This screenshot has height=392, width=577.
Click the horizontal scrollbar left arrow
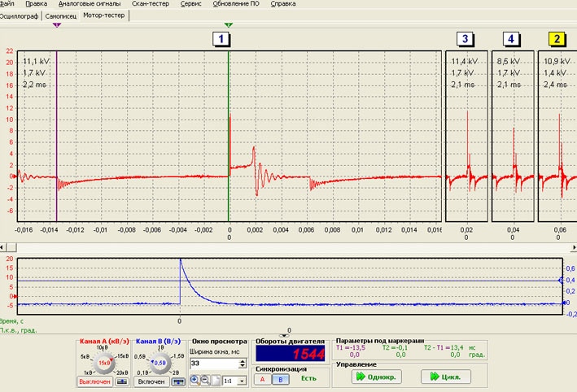coord(2,247)
